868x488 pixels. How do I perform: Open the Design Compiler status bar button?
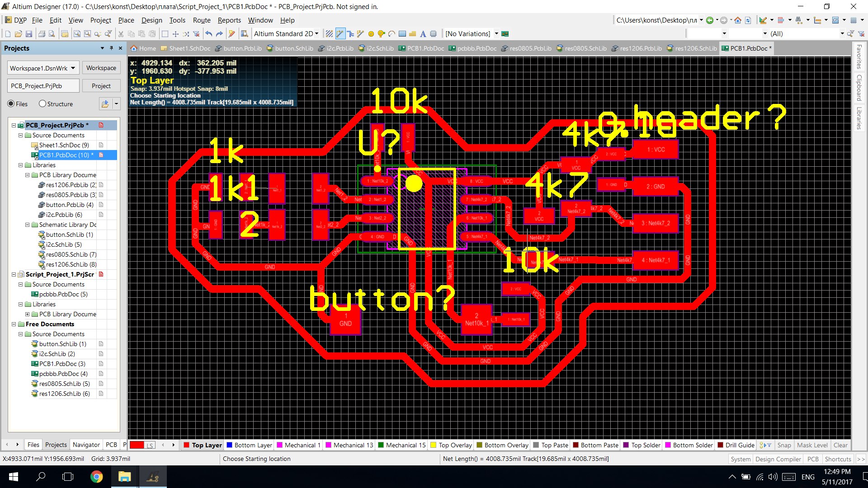(778, 459)
